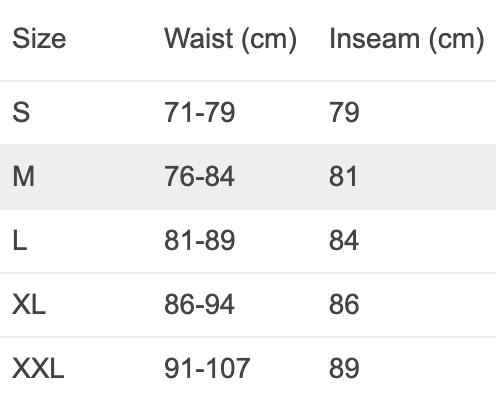This screenshot has width=496, height=396.
Task: Click inseam value 86 in XL row
Action: (344, 304)
